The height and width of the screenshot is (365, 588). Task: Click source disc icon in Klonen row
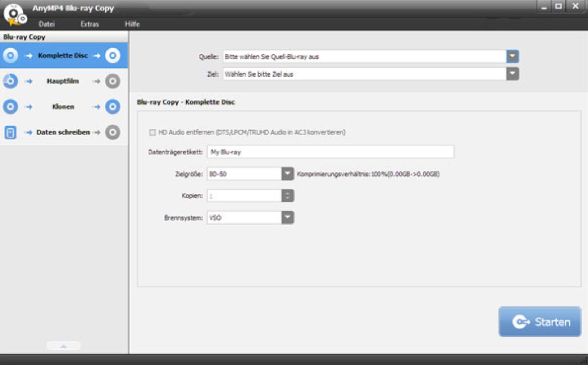10,106
